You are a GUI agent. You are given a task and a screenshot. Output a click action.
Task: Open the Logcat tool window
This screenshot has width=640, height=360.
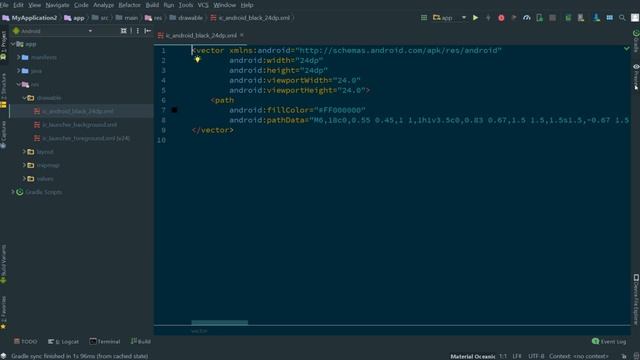(63, 341)
